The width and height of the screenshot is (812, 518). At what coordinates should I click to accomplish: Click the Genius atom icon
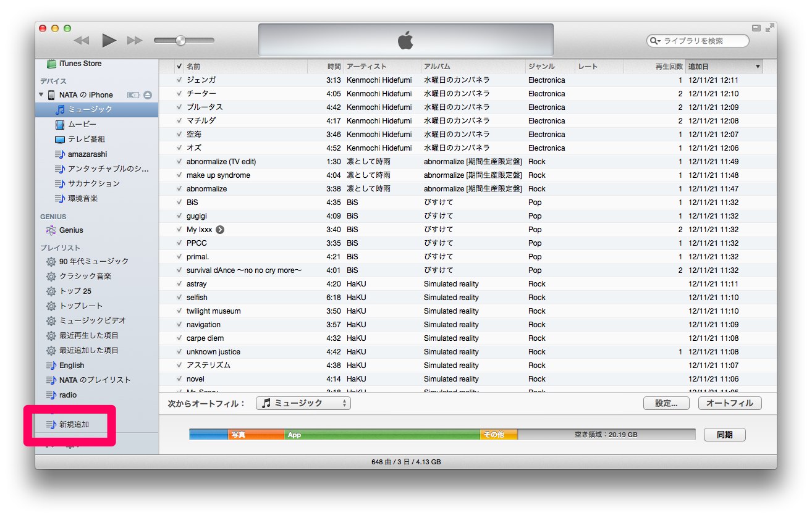pyautogui.click(x=51, y=230)
